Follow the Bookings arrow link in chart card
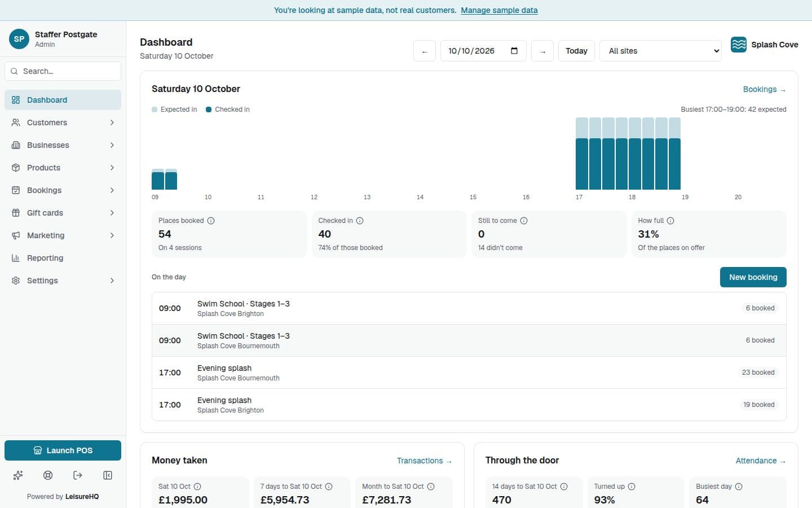The image size is (812, 508). [764, 89]
